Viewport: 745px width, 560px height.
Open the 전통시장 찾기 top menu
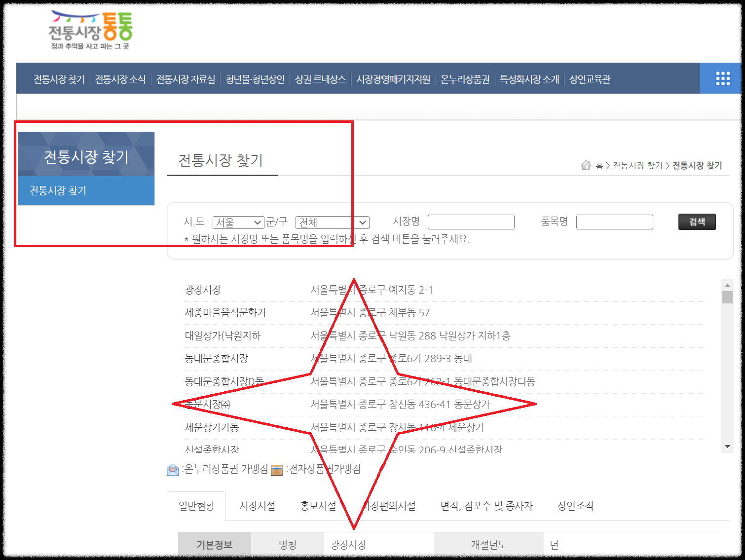tap(59, 79)
